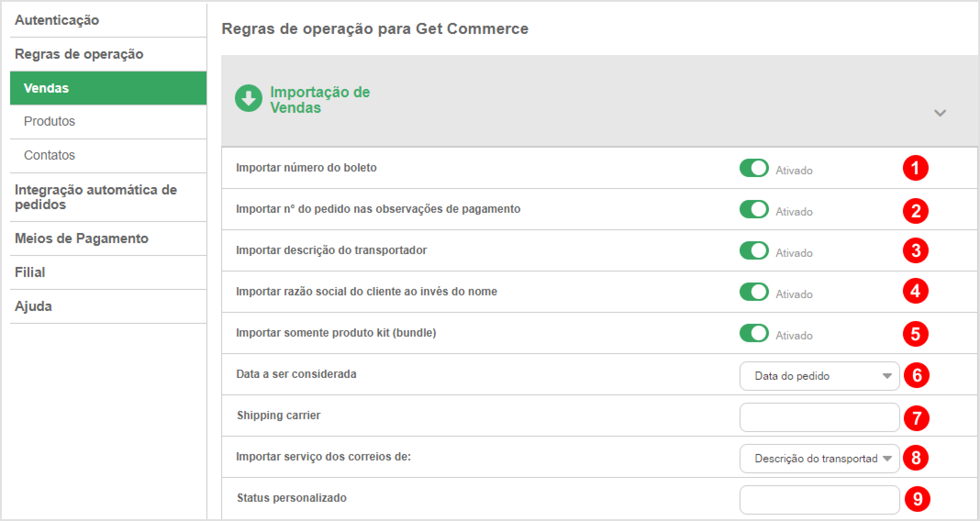Open the Data a ser considerada dropdown
This screenshot has height=521, width=980.
(819, 376)
